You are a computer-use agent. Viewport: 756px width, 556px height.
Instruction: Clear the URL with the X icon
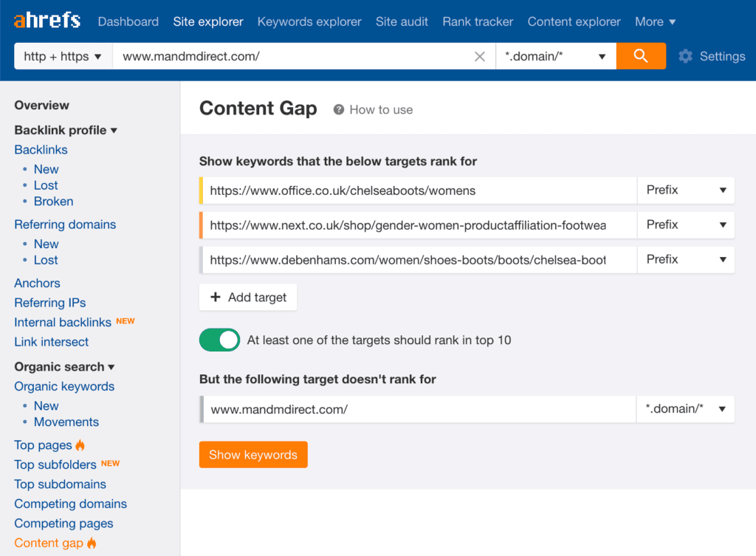tap(479, 56)
